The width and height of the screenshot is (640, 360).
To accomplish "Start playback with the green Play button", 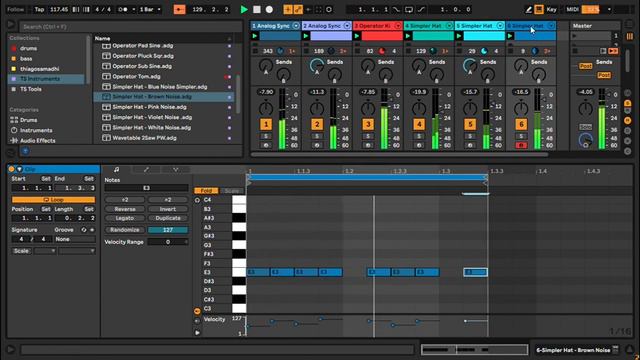I will click(x=244, y=9).
